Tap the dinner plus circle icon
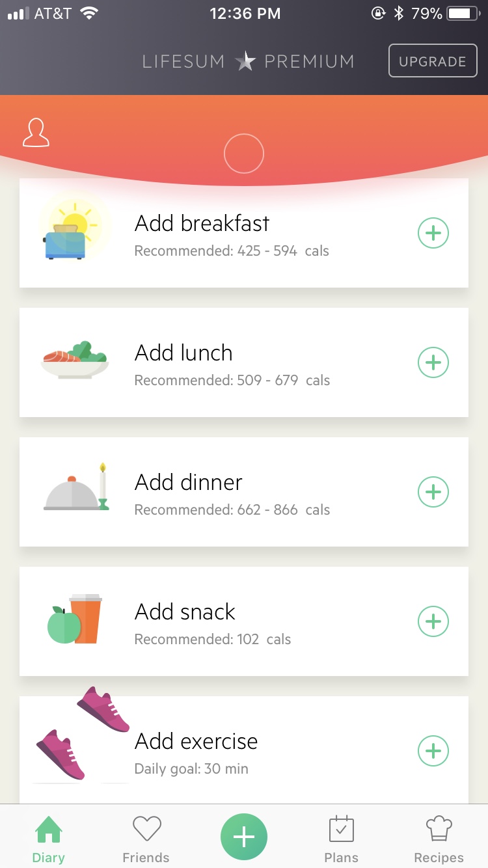 [433, 492]
